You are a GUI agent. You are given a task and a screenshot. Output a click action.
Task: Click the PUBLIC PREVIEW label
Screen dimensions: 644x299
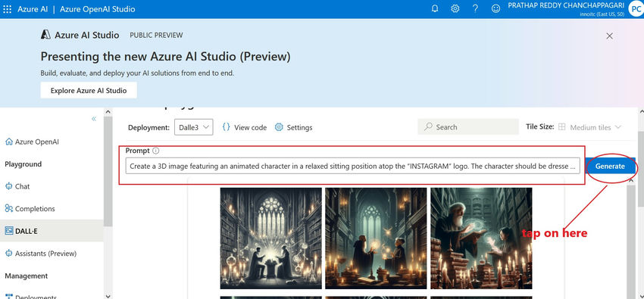(x=157, y=36)
